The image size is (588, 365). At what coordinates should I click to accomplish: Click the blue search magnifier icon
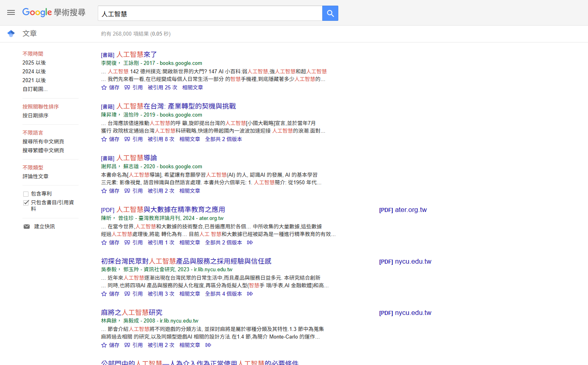pyautogui.click(x=330, y=13)
